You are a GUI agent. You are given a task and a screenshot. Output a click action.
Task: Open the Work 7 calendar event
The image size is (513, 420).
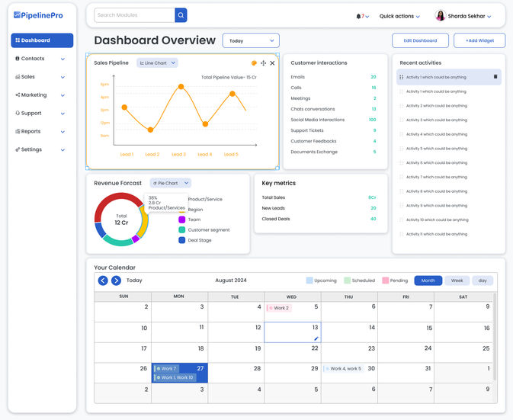point(166,369)
